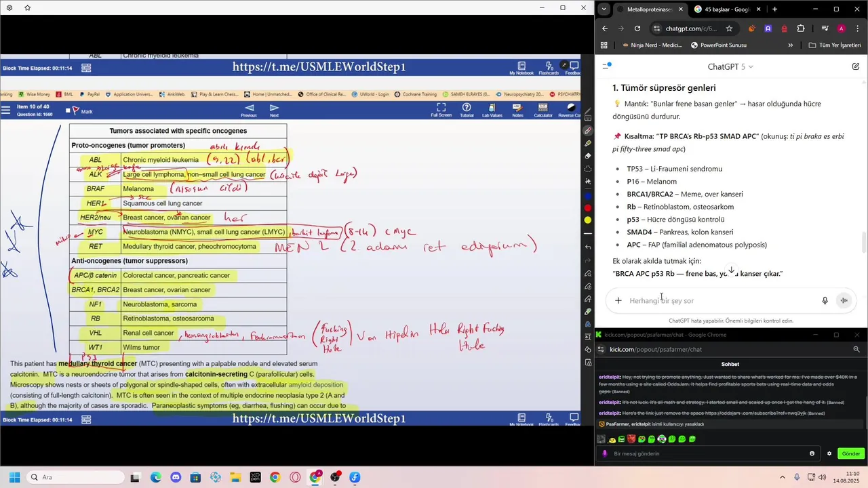Open the UWorld Calculator
The image size is (868, 488).
[542, 110]
